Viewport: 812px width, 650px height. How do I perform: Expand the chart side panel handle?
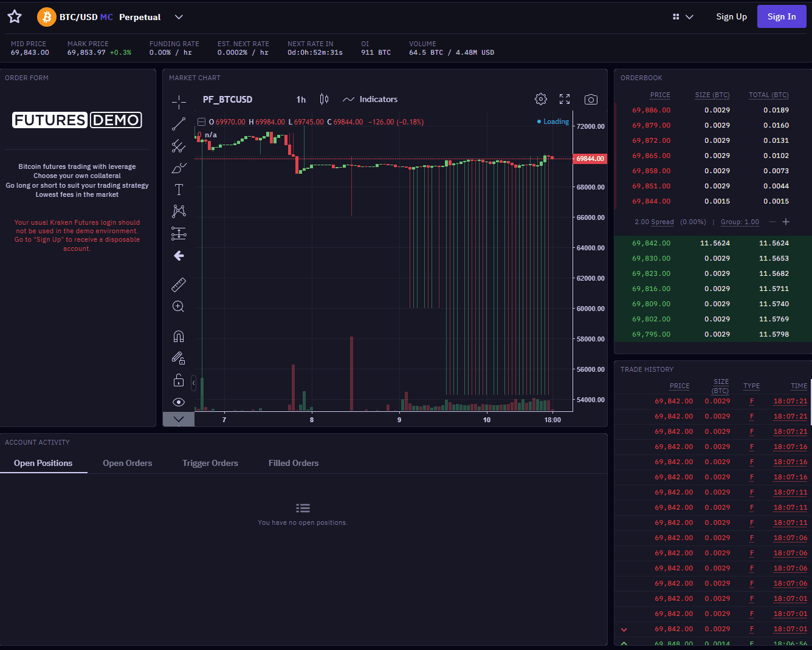[193, 383]
